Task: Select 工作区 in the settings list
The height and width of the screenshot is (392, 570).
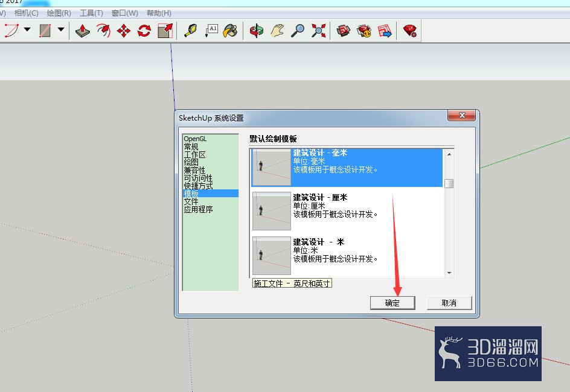Action: pyautogui.click(x=211, y=154)
